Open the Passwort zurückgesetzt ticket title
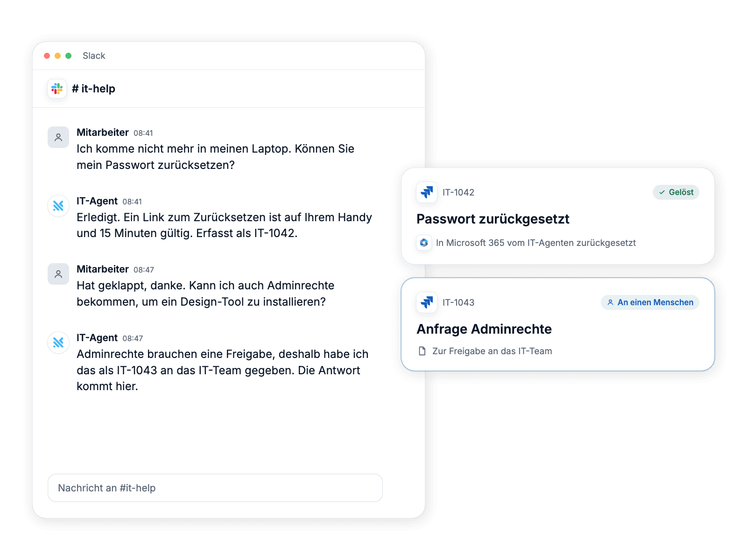Viewport: 747px width, 560px height. pyautogui.click(x=493, y=219)
